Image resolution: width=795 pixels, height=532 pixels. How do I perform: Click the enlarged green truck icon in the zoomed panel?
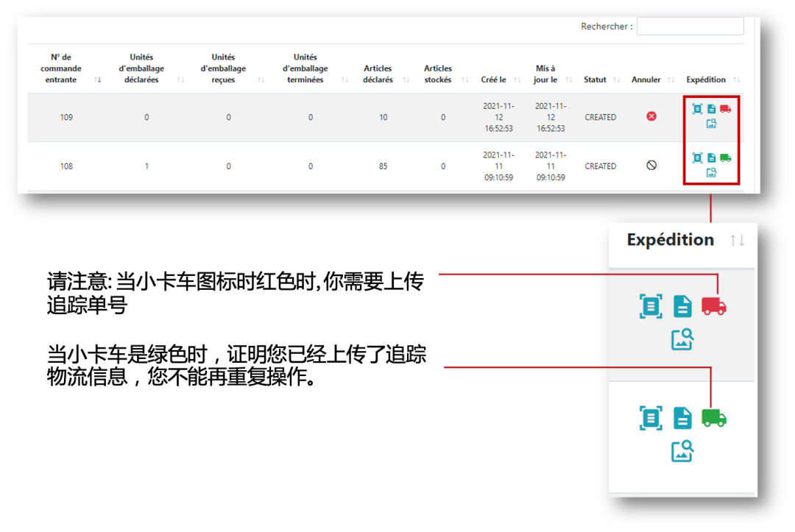[x=713, y=418]
